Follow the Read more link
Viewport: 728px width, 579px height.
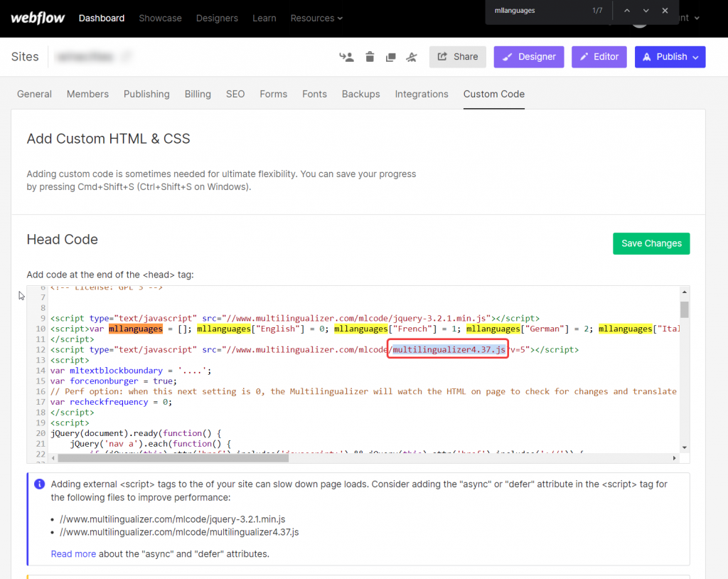click(x=73, y=554)
